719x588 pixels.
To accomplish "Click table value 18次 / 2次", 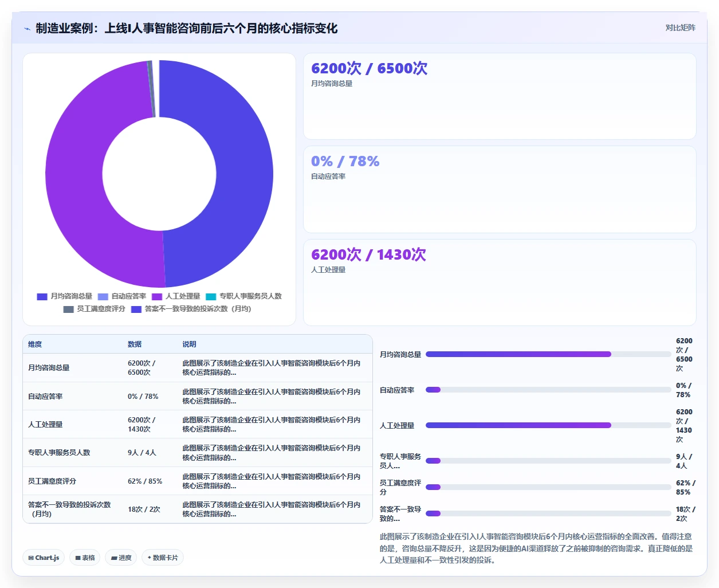I will pyautogui.click(x=144, y=509).
